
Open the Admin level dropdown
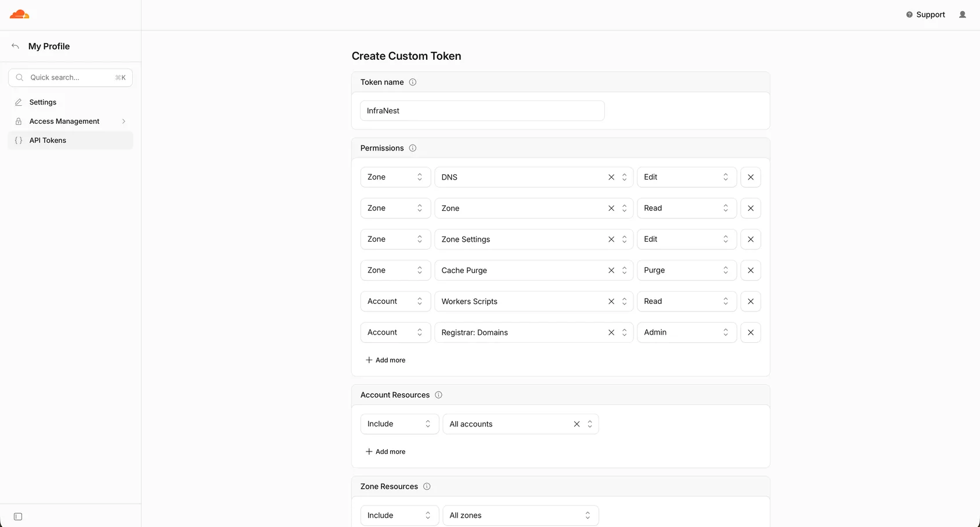pos(687,332)
